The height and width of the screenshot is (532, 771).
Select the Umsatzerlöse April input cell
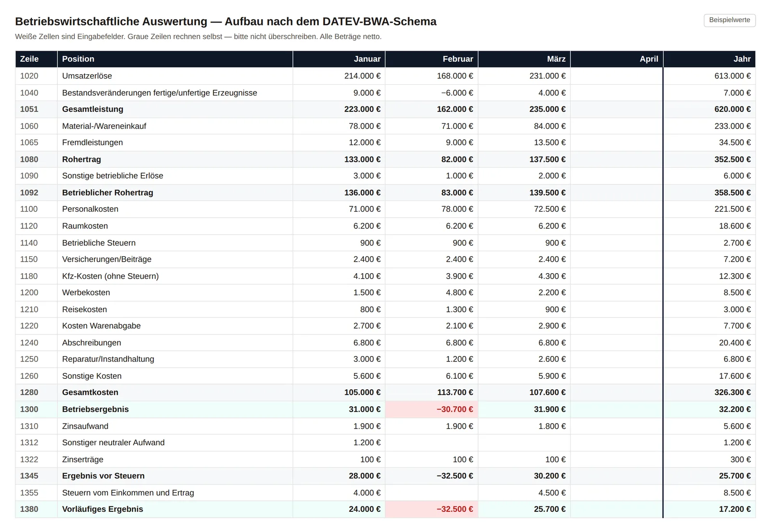(617, 76)
